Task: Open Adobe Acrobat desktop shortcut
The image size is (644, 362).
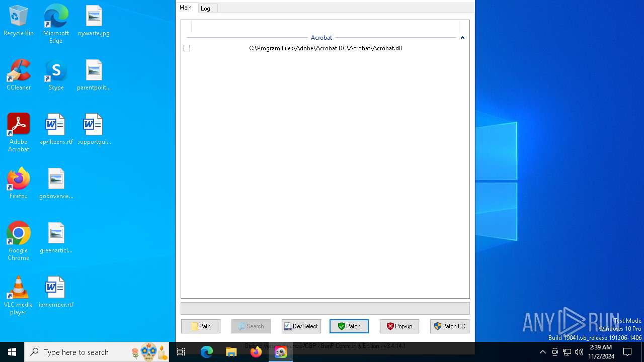Action: point(19,133)
